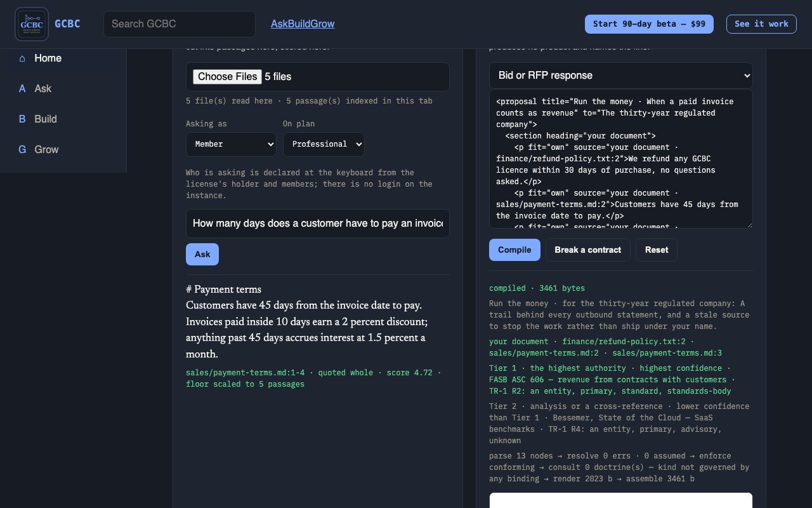
Task: Click the Choose Files button
Action: click(227, 76)
